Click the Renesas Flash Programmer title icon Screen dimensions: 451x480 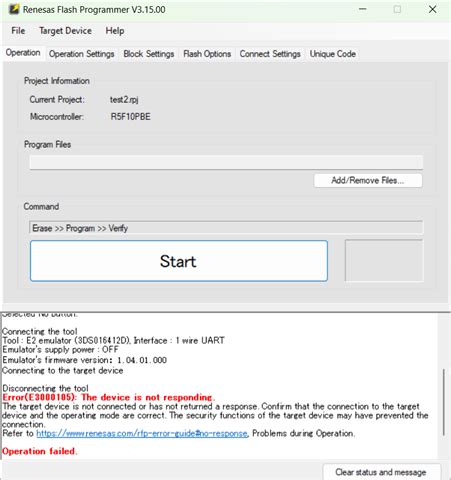click(x=14, y=9)
